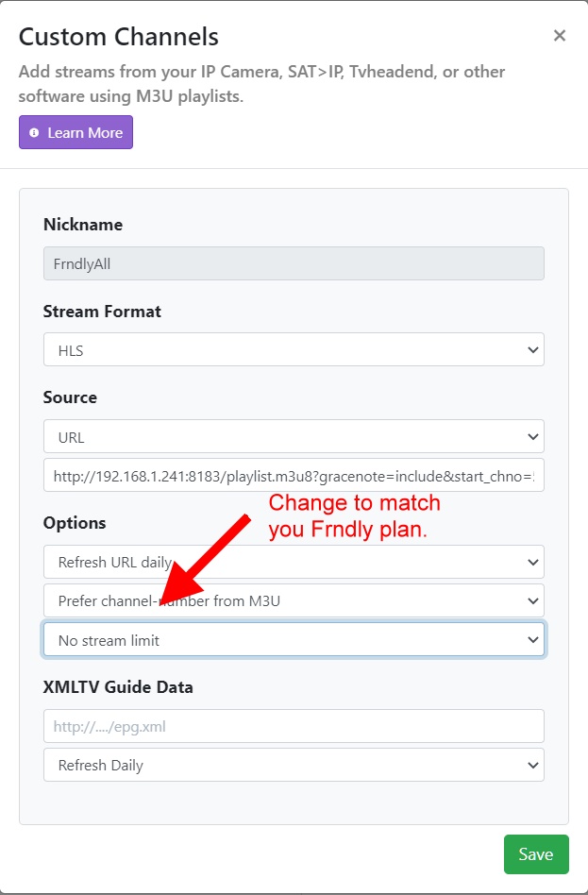Click the Nickname field label
This screenshot has width=588, height=895.
pyautogui.click(x=83, y=225)
